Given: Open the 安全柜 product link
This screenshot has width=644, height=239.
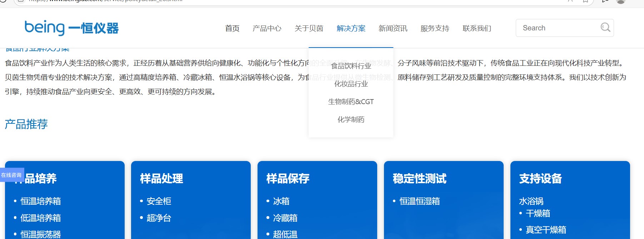Looking at the screenshot, I should (159, 201).
